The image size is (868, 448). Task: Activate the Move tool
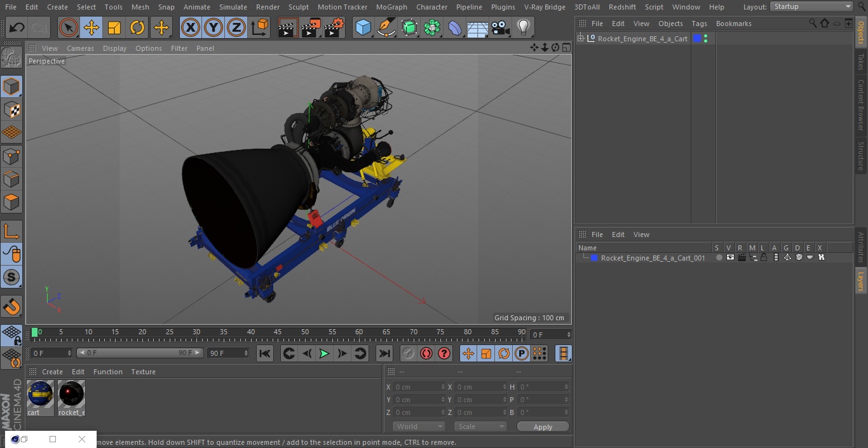pos(92,28)
